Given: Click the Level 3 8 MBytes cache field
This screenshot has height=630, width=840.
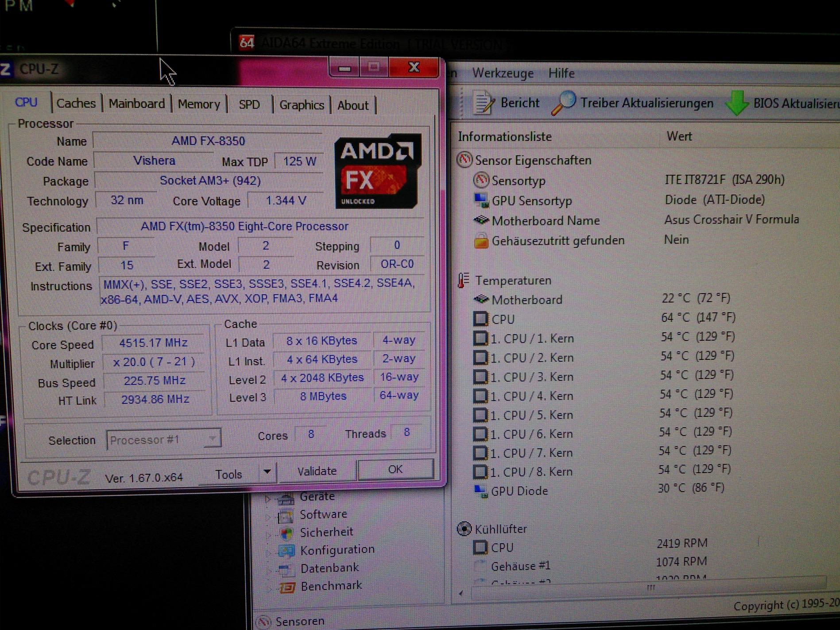Looking at the screenshot, I should (323, 396).
